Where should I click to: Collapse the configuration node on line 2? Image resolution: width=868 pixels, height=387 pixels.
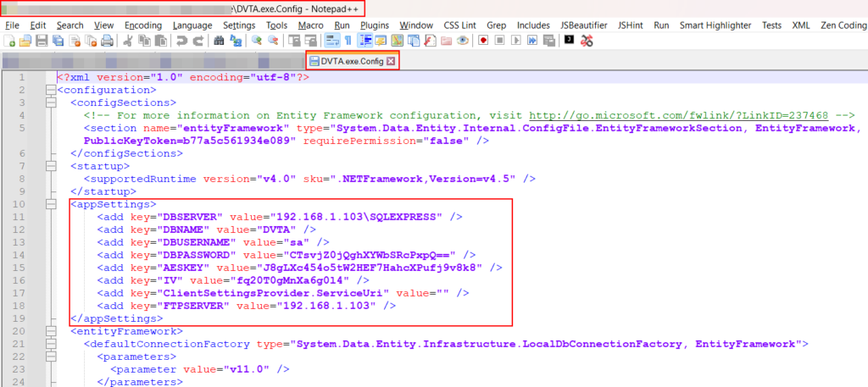(50, 90)
